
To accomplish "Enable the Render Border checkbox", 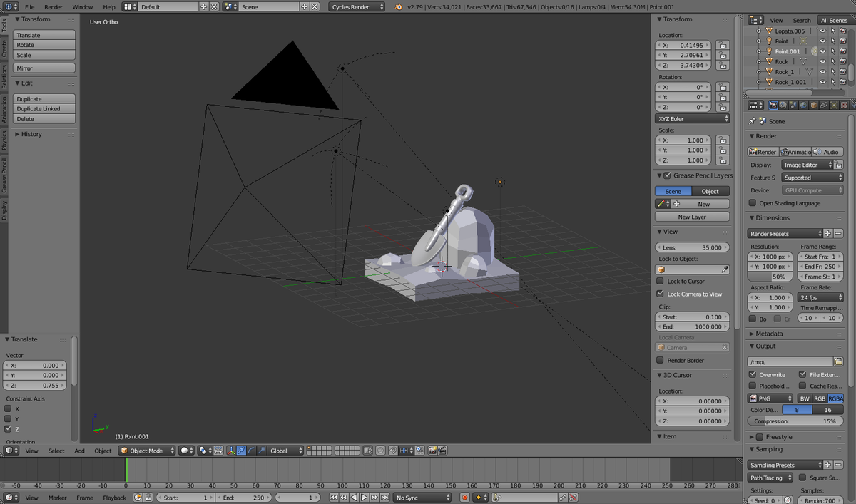I will tap(661, 361).
